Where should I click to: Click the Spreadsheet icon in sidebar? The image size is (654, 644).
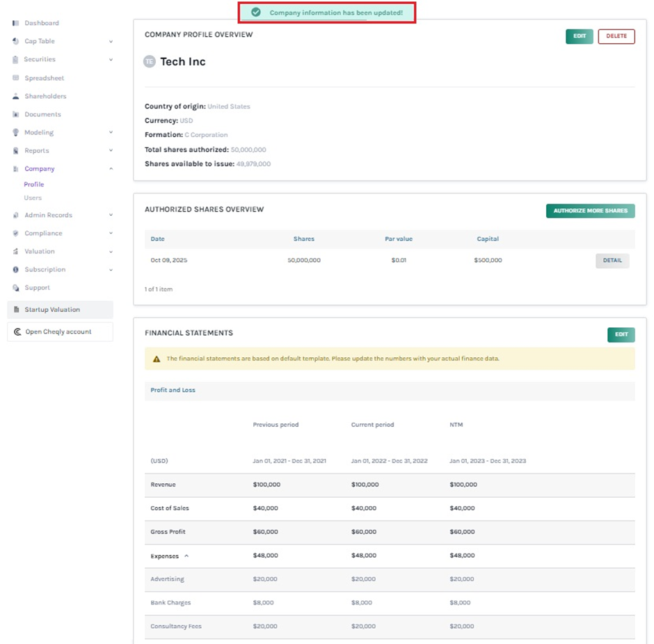click(15, 77)
